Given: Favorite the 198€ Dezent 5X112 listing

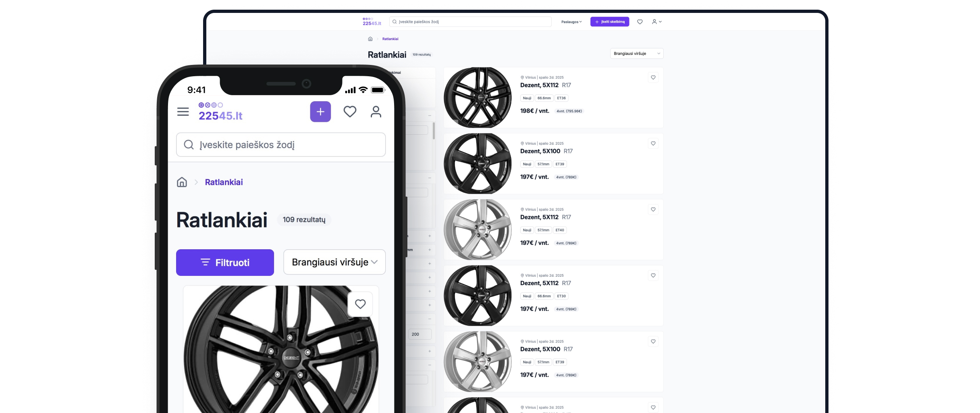Looking at the screenshot, I should point(653,77).
